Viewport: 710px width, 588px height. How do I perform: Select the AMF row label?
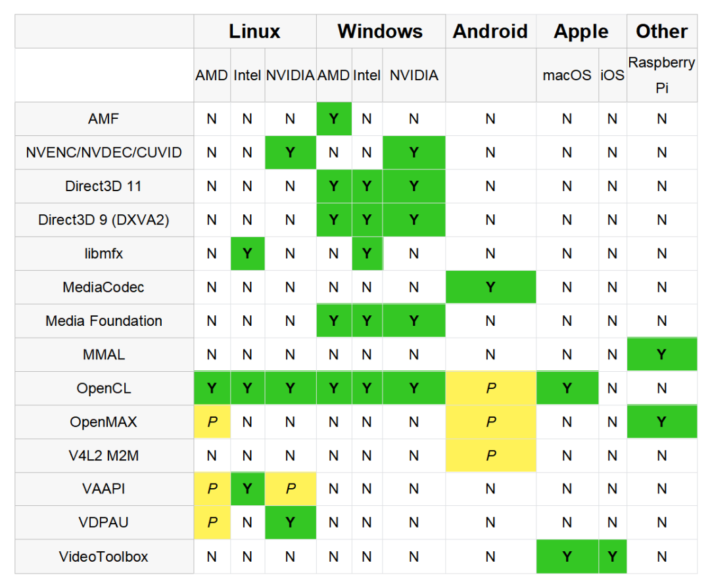coord(104,119)
